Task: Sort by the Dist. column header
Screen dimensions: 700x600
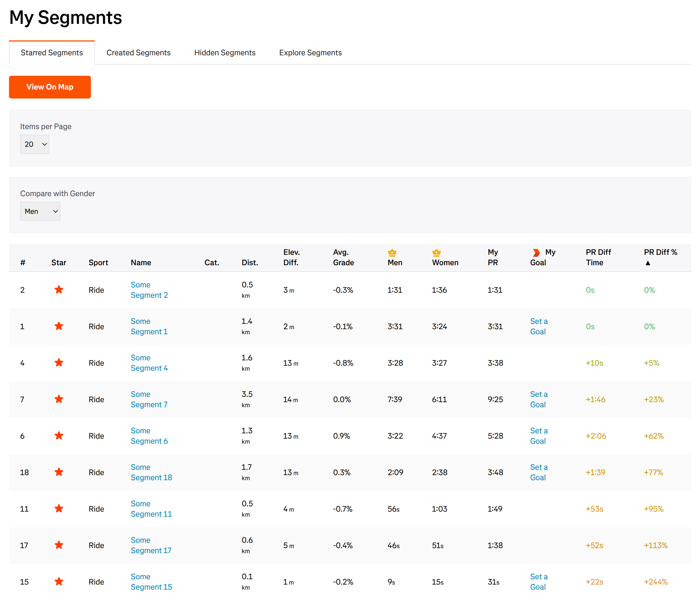Action: pos(250,262)
